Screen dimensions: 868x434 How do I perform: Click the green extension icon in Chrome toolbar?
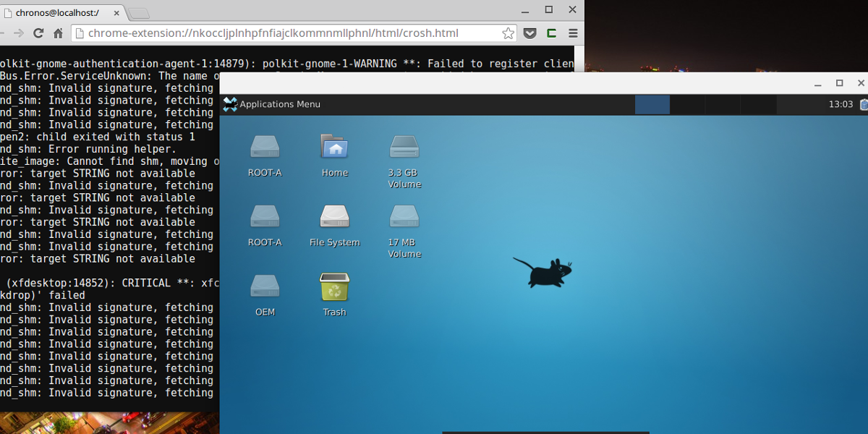point(551,33)
